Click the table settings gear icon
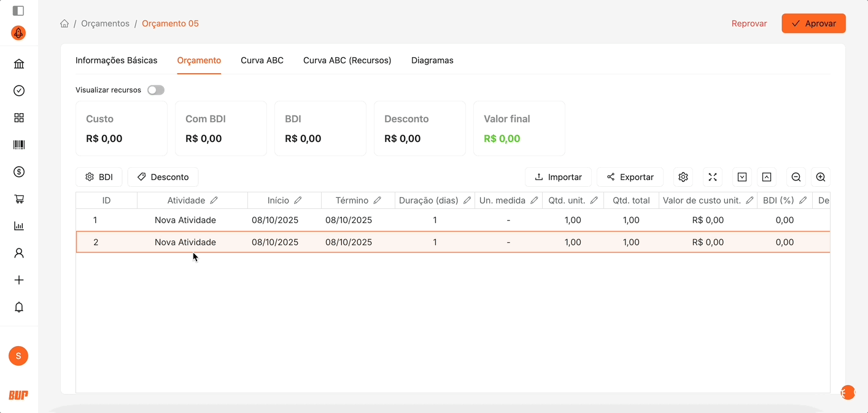The image size is (868, 413). click(683, 177)
